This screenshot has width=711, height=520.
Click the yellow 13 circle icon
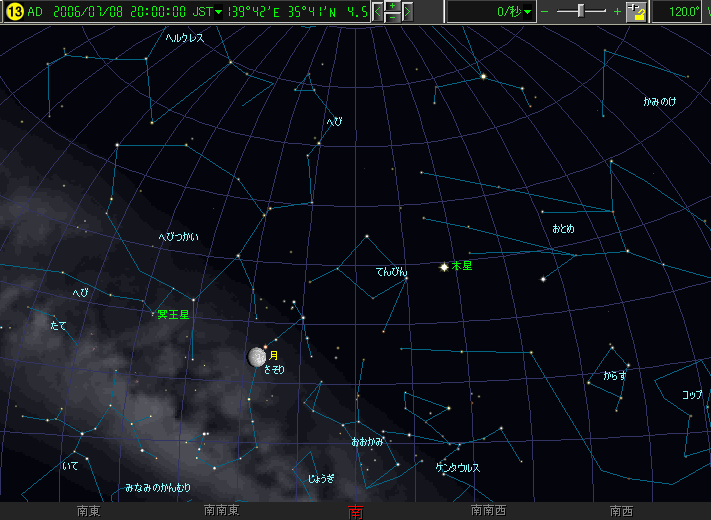[x=13, y=12]
